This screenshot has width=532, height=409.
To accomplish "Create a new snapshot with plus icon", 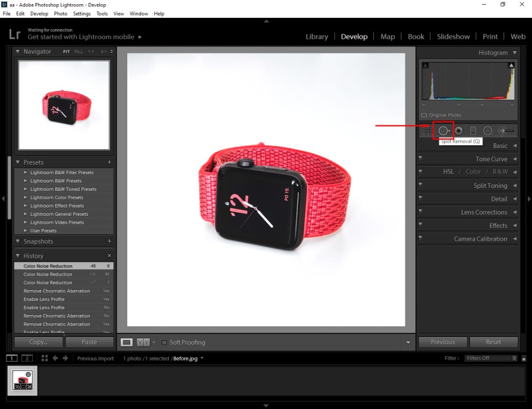I will (109, 241).
